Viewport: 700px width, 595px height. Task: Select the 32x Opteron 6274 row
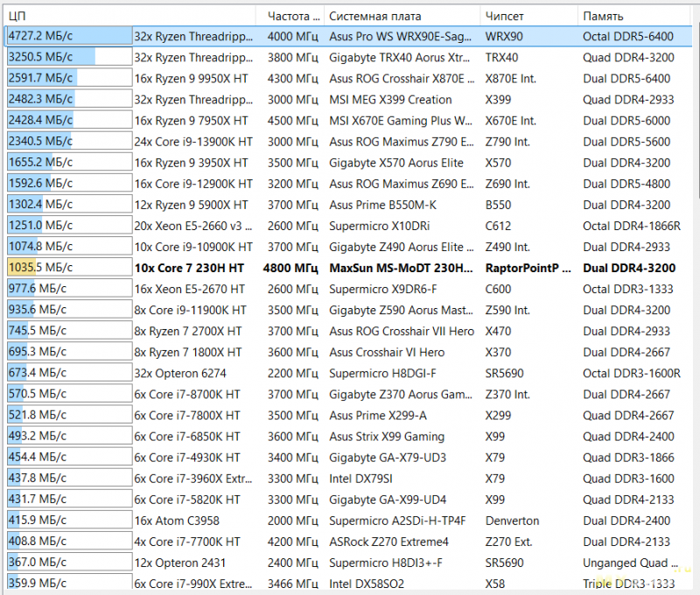[x=348, y=373]
